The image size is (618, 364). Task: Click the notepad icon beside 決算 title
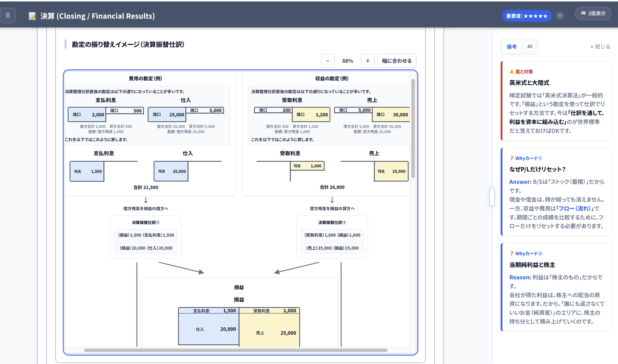coord(32,16)
